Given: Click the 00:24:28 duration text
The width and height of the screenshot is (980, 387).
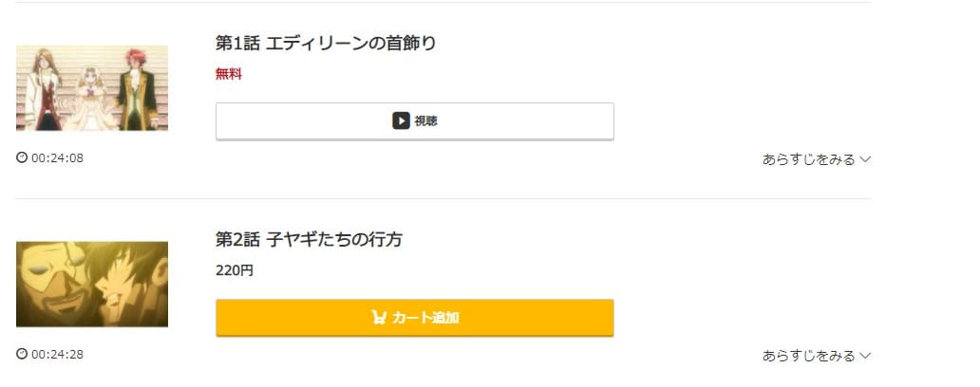Looking at the screenshot, I should (58, 355).
